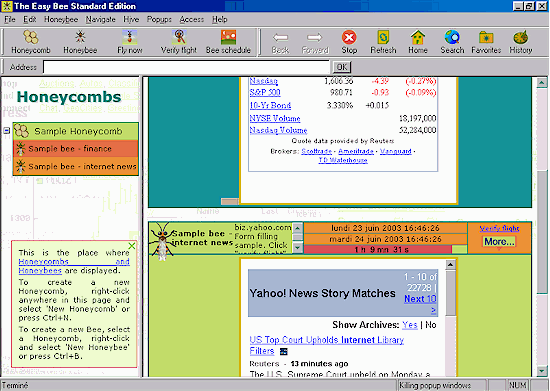
Task: Click into the Address input field
Action: tap(186, 67)
